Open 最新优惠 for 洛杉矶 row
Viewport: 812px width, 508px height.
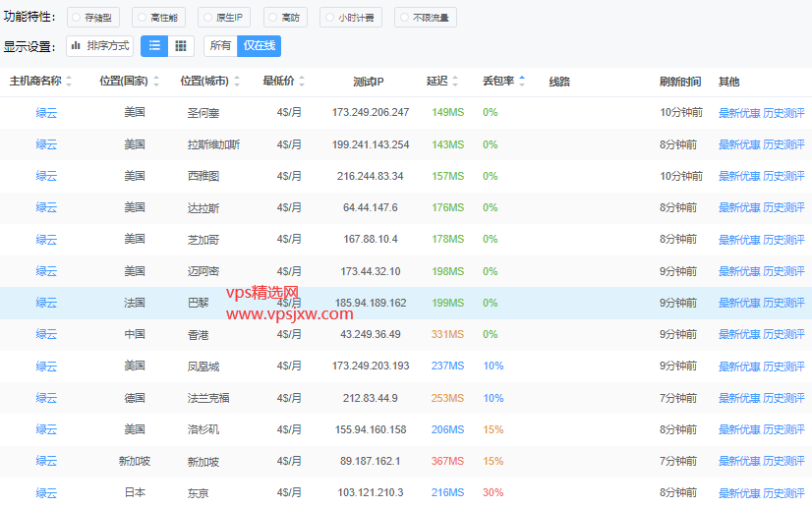click(x=739, y=429)
